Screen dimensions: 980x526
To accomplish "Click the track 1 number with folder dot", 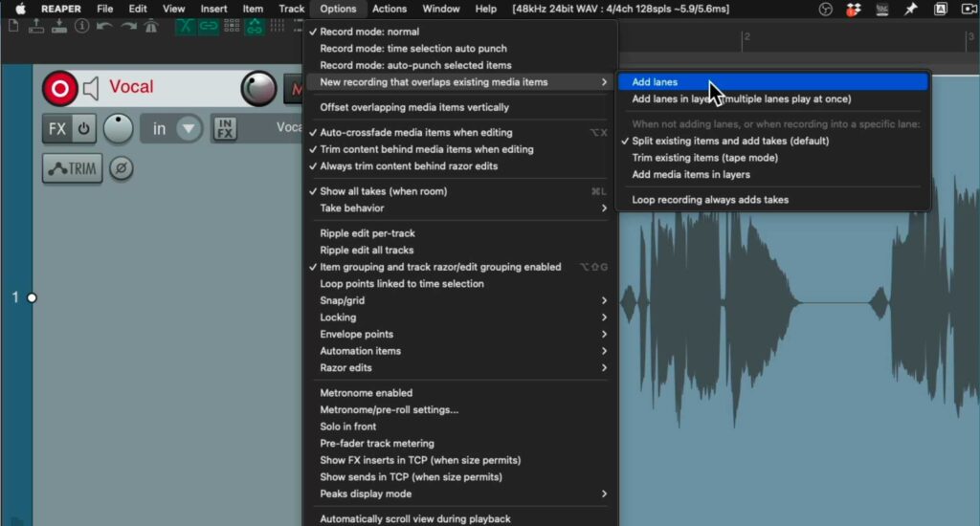I will [x=23, y=297].
